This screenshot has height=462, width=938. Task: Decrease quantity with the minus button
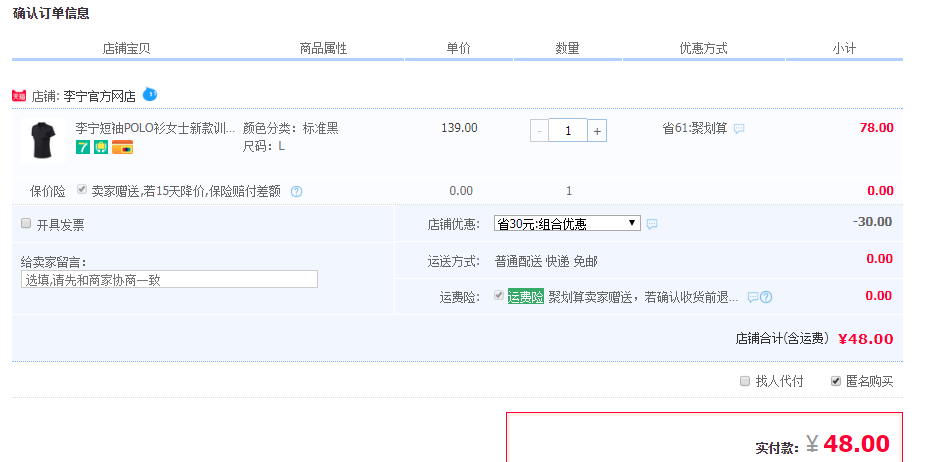(x=539, y=130)
